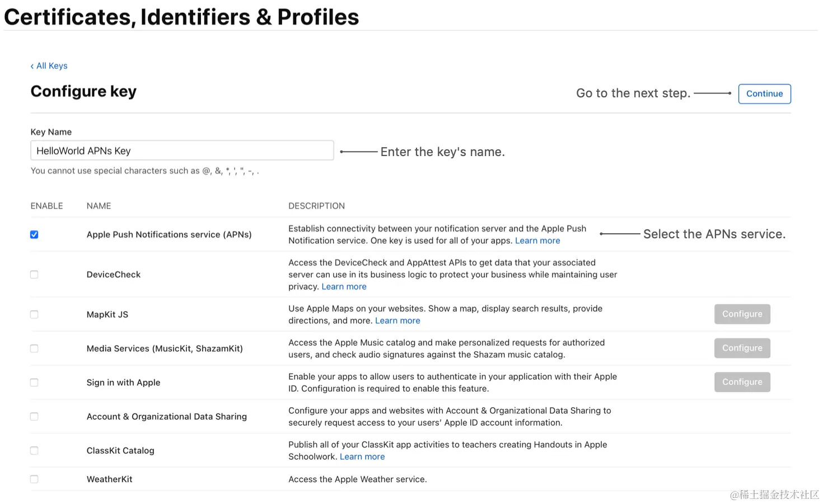Enable Account & Organizational Data Sharing

(34, 416)
